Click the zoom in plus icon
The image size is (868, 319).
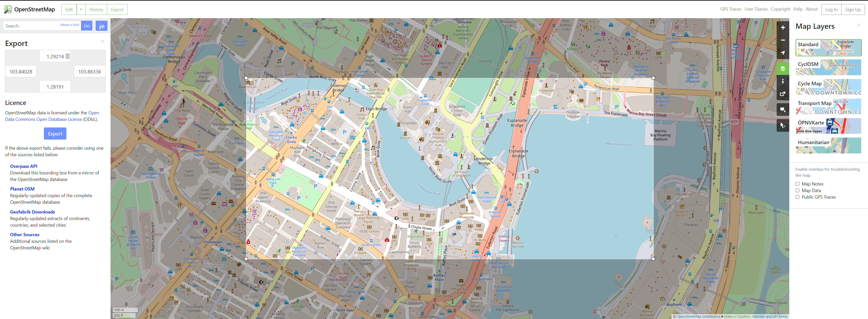783,28
